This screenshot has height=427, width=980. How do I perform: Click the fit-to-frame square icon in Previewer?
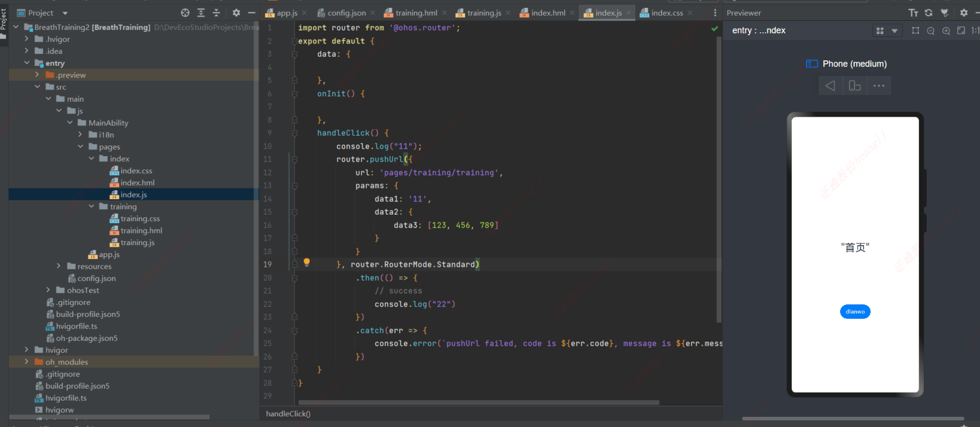pyautogui.click(x=915, y=30)
